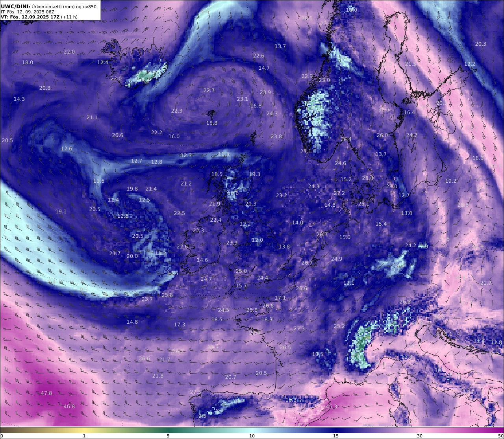Click the 16.4 value over the Baltic
Image resolution: width=504 pixels, height=439 pixels.
[409, 113]
